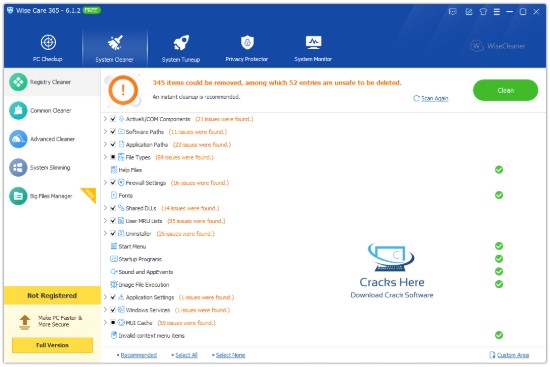
Task: Select the Advanced Cleaner sidebar icon
Action: [18, 139]
